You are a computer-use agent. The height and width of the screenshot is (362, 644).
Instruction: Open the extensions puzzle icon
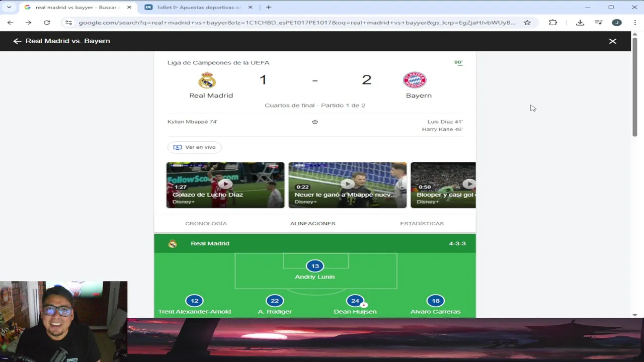553,23
